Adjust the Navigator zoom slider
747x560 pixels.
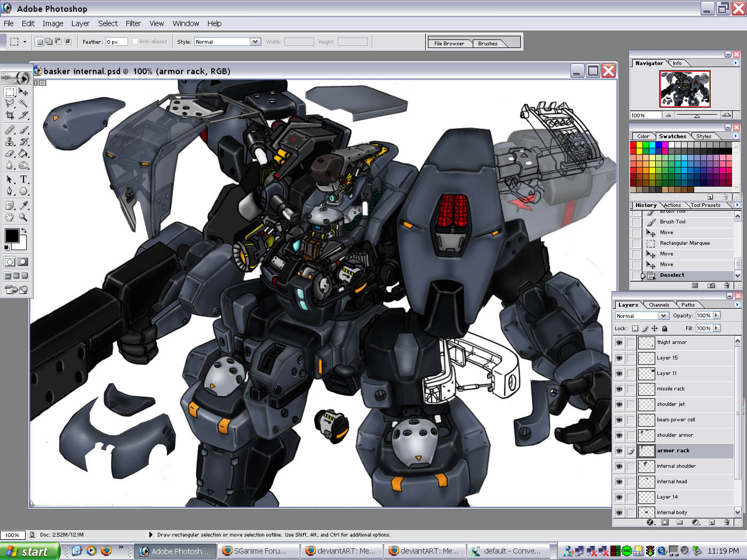pos(697,115)
